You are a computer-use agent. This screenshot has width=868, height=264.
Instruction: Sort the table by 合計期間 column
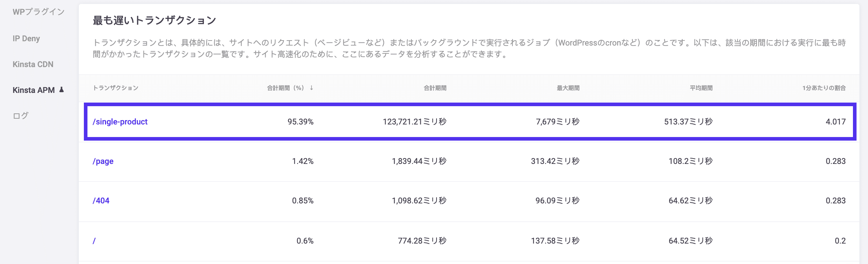435,87
